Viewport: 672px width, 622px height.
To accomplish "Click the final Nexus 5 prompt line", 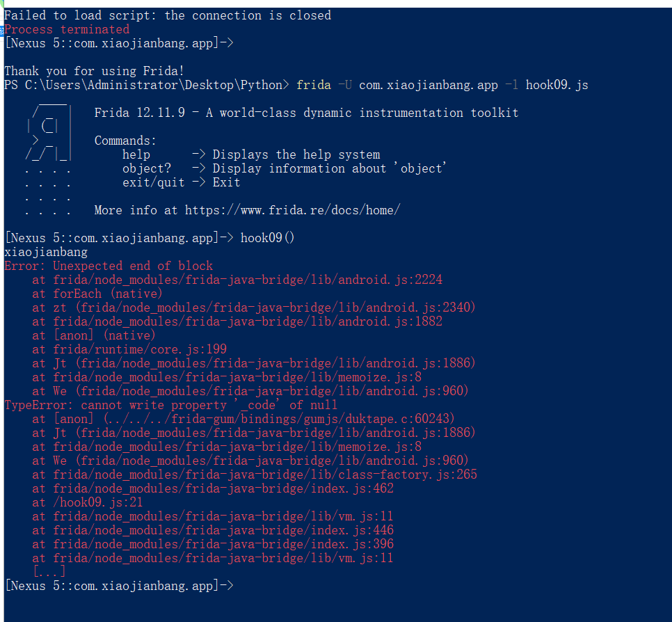I will 119,586.
